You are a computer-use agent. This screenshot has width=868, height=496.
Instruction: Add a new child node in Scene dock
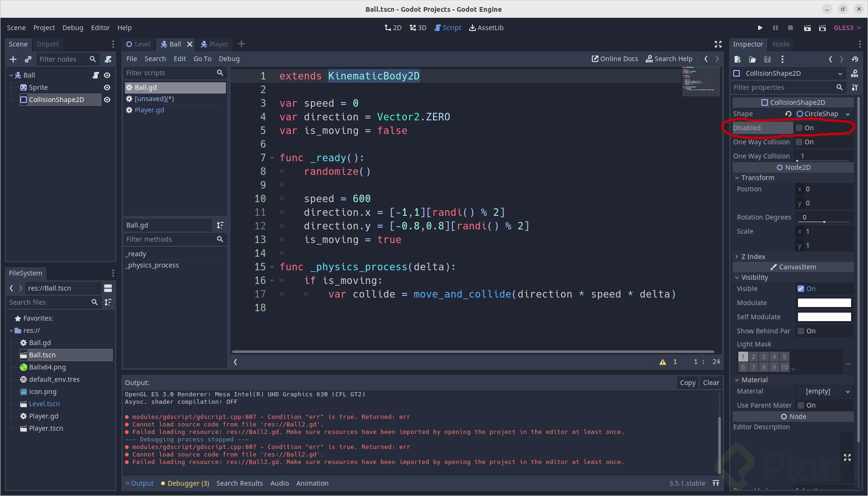click(x=13, y=59)
